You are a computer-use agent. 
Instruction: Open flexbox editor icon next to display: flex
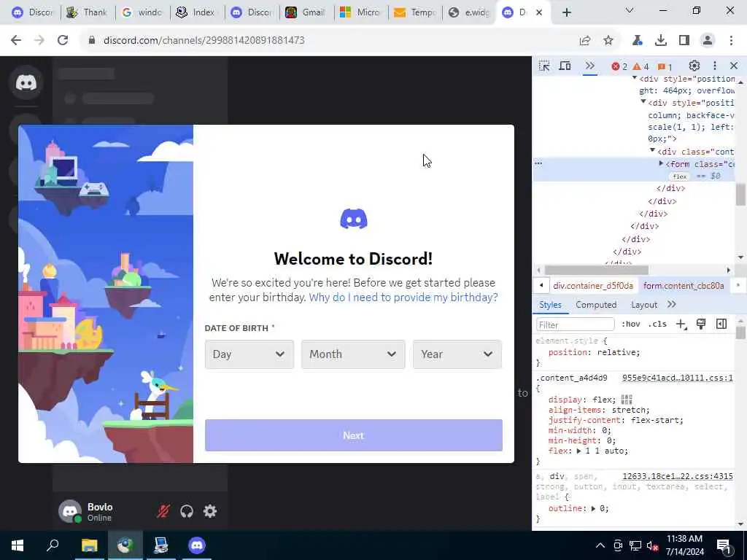pyautogui.click(x=627, y=400)
